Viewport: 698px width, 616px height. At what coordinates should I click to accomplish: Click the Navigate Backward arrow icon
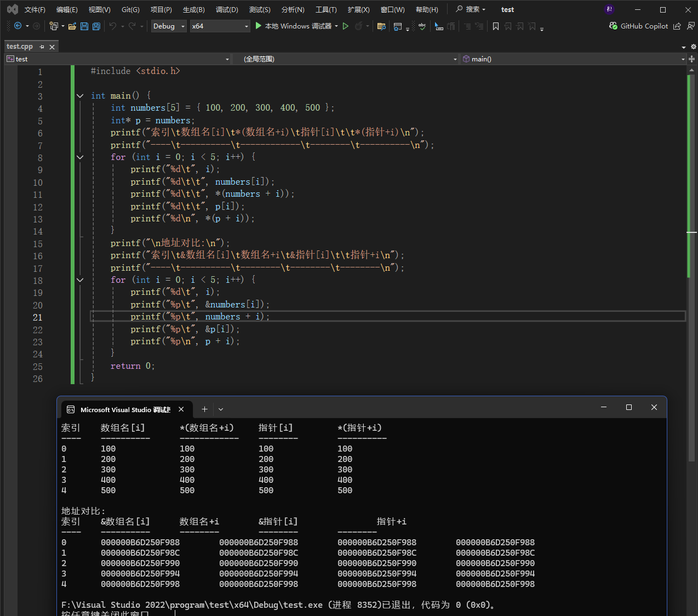click(x=18, y=26)
